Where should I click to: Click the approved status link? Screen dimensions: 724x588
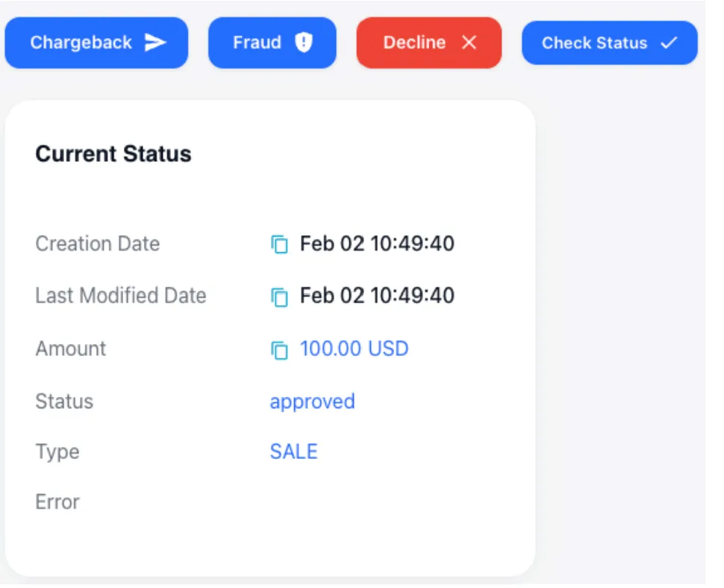pos(312,401)
